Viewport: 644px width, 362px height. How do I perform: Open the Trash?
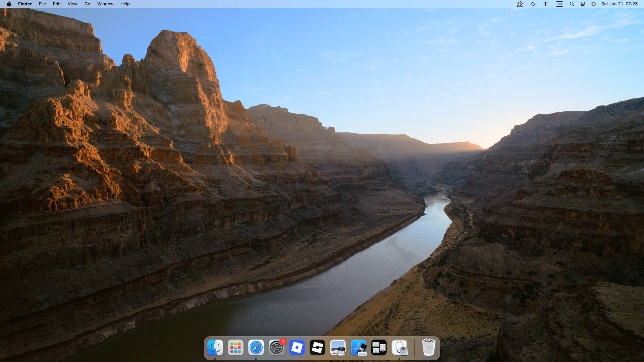[x=428, y=348]
